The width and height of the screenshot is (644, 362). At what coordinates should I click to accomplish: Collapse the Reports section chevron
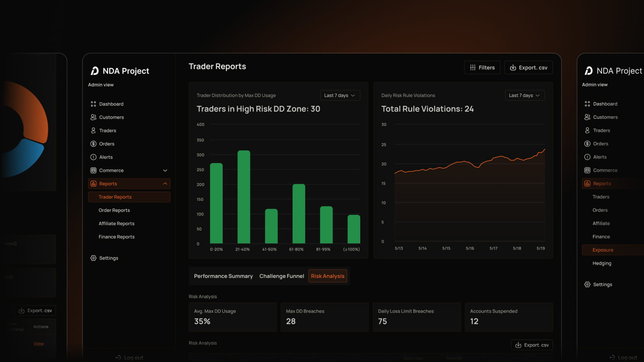[165, 183]
